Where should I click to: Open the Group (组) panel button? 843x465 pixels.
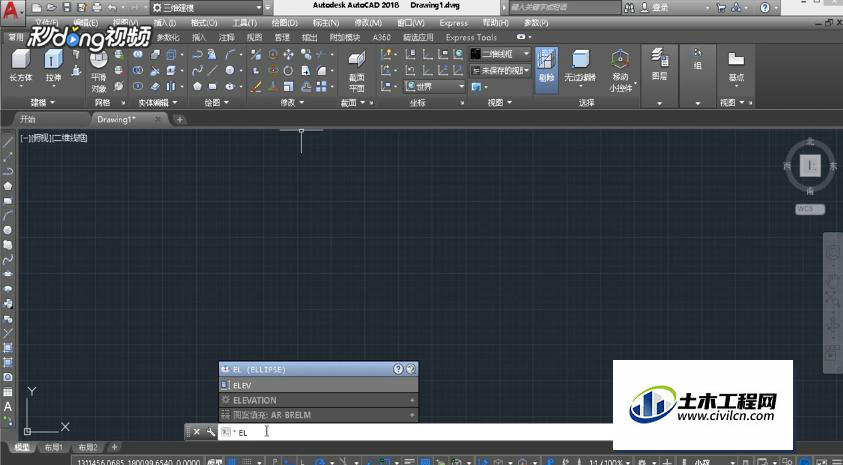click(698, 59)
